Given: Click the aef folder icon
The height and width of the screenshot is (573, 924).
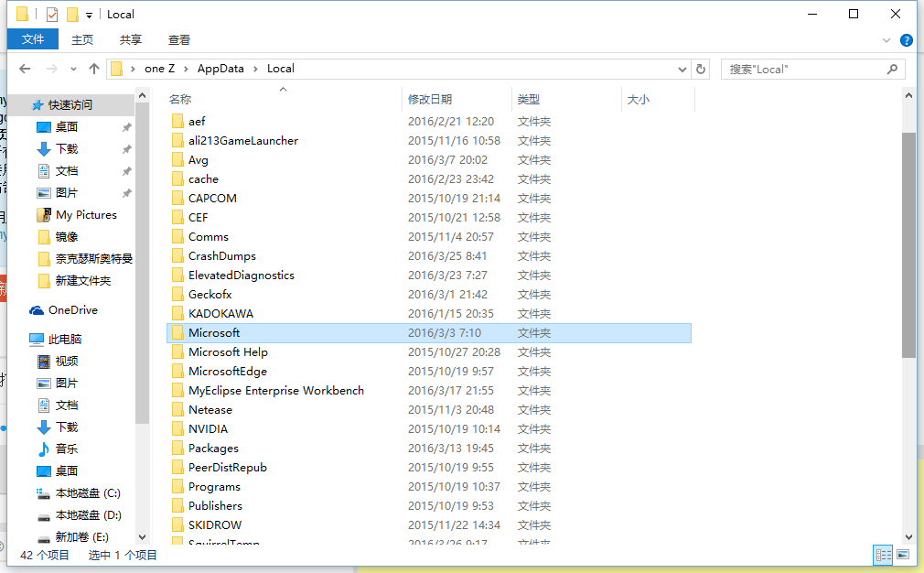Looking at the screenshot, I should 177,122.
